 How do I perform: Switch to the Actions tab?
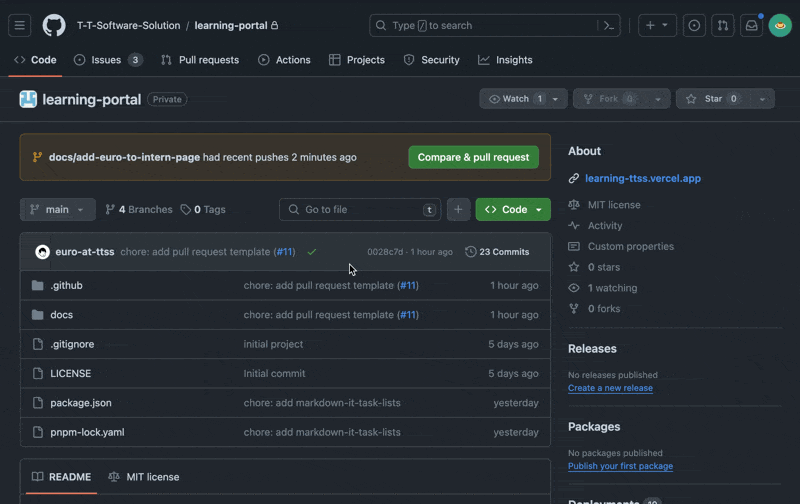[x=284, y=60]
